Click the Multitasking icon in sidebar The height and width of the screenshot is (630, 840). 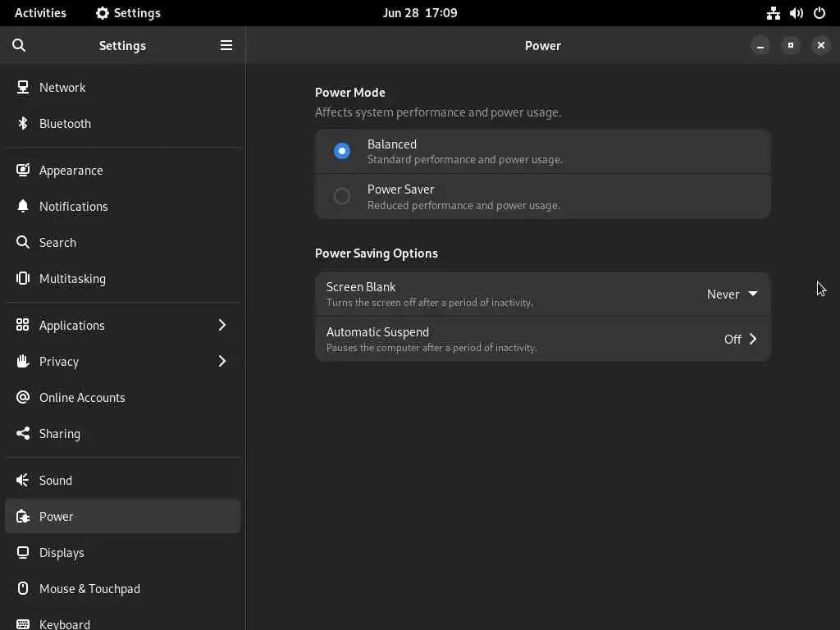tap(23, 279)
